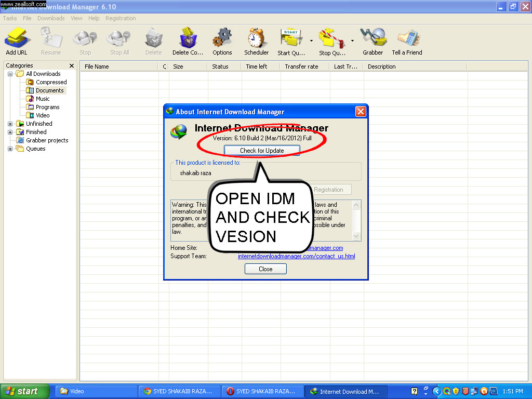The width and height of the screenshot is (532, 399).
Task: Click the Delete Completed toolbar icon
Action: [x=188, y=42]
